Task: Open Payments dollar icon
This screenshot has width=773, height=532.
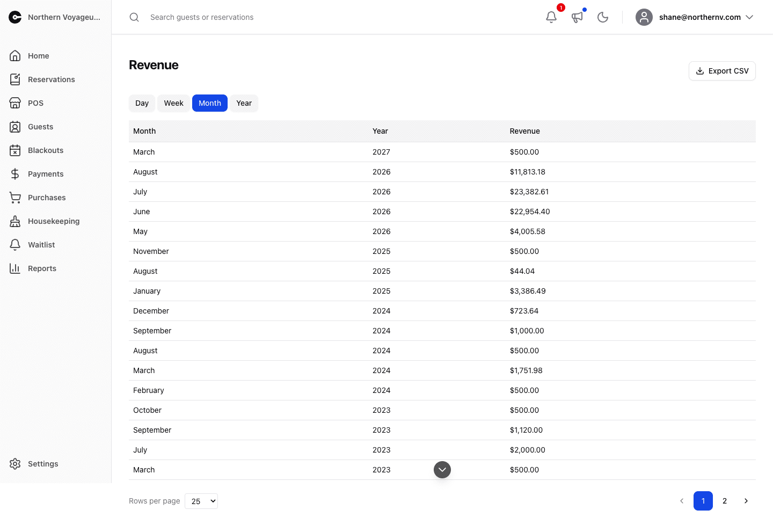Action: pos(15,174)
